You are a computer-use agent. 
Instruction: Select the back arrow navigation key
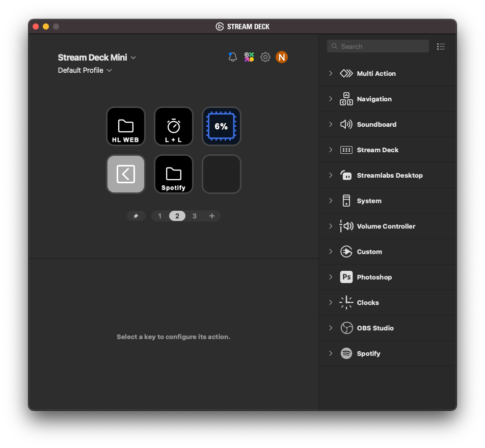(125, 174)
